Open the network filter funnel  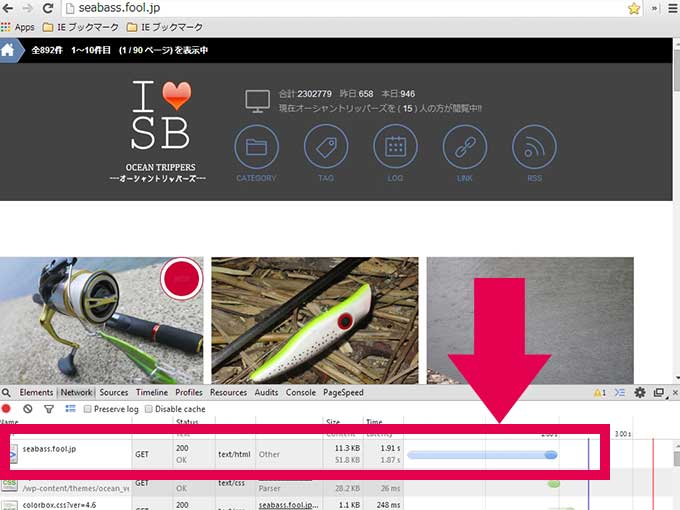pyautogui.click(x=49, y=409)
